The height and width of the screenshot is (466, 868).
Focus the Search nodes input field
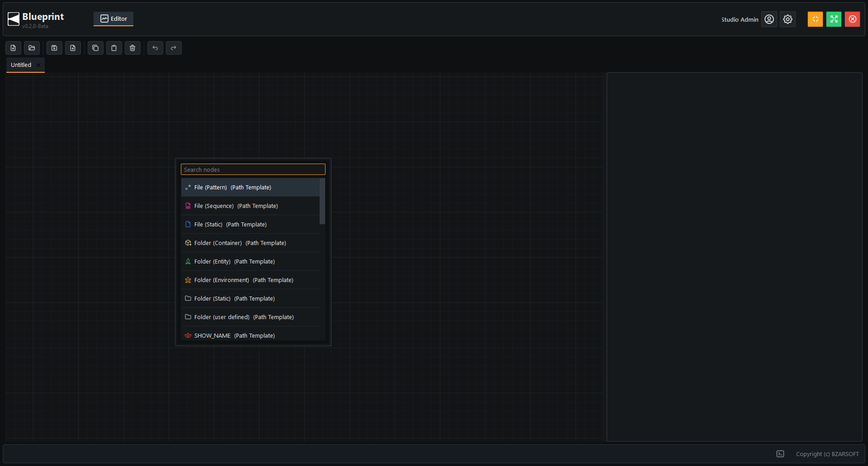pos(253,169)
